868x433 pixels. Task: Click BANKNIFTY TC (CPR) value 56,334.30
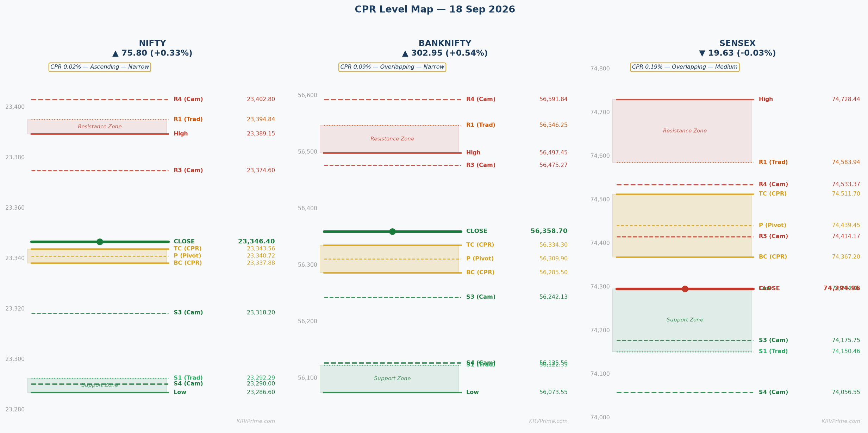tap(554, 245)
